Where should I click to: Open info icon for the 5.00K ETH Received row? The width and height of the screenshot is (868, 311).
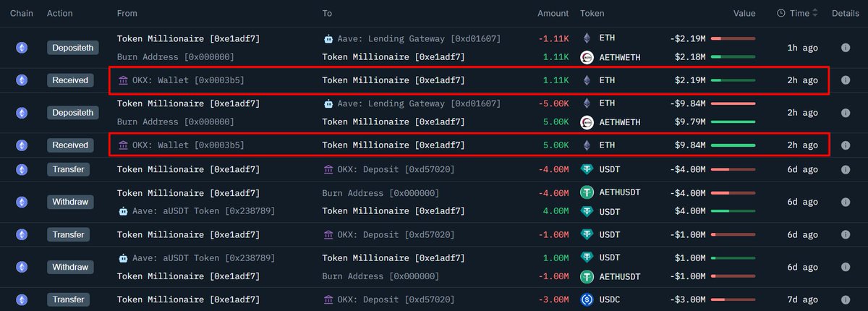click(x=845, y=145)
